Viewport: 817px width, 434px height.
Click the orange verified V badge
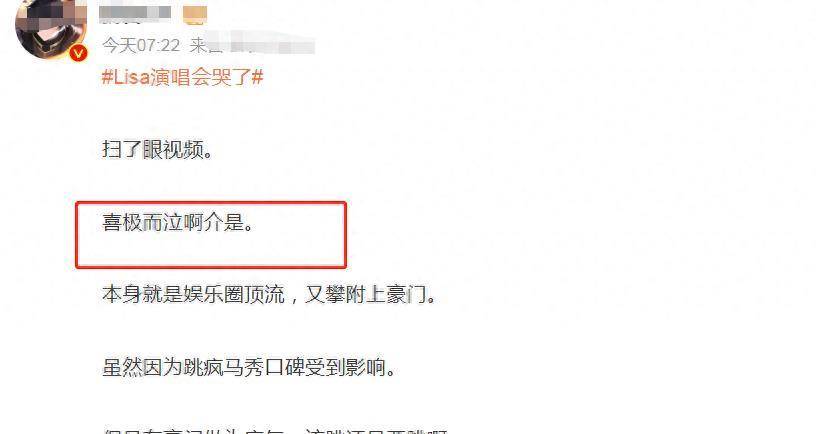(x=79, y=53)
